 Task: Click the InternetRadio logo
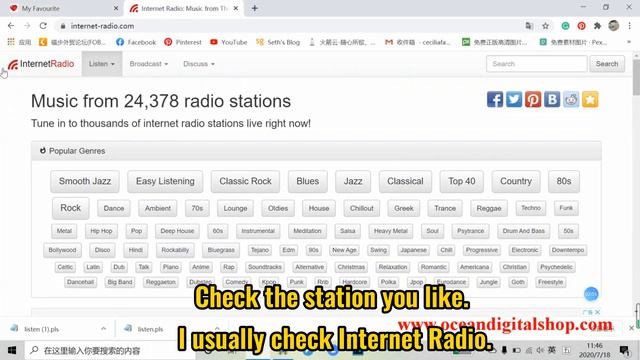(41, 64)
